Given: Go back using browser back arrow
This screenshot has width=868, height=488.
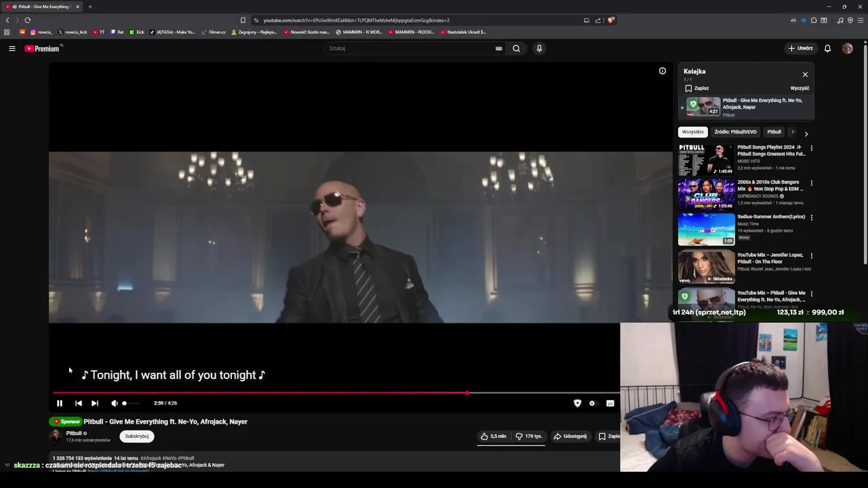Looking at the screenshot, I should [7, 20].
